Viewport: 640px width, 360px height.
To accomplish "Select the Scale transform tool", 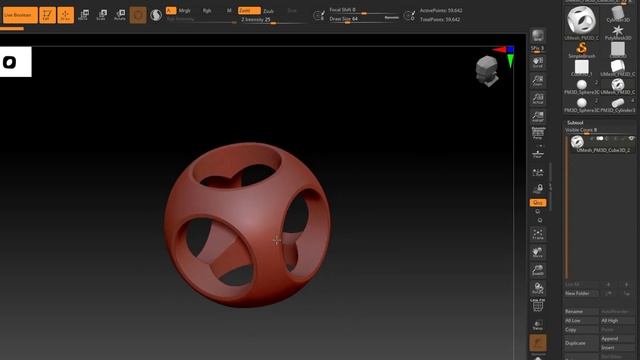I will [101, 15].
